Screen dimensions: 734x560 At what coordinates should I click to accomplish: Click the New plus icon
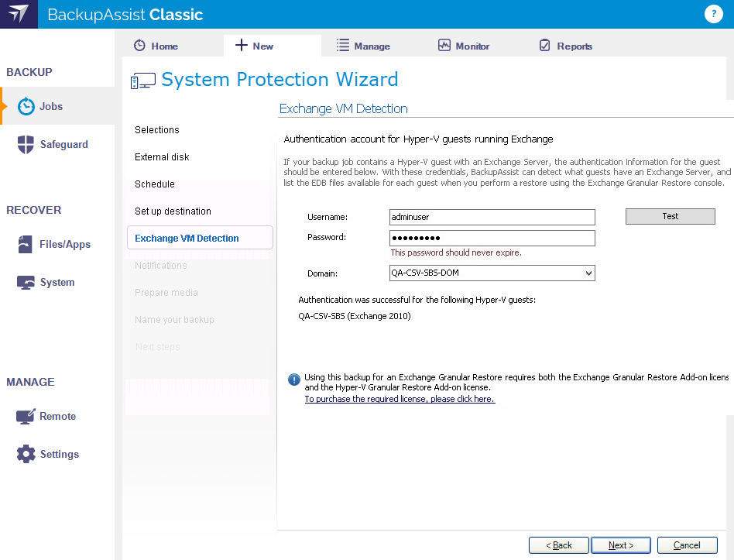[x=241, y=45]
